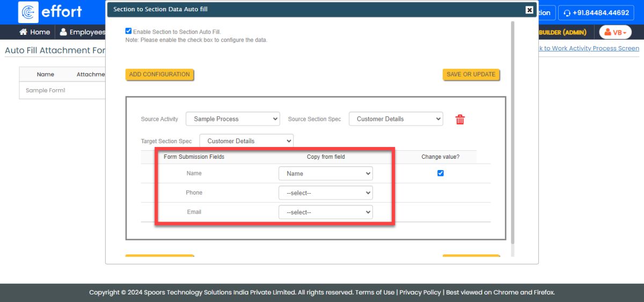This screenshot has height=302, width=644.
Task: Open Privacy Policy footer link
Action: tap(420, 292)
